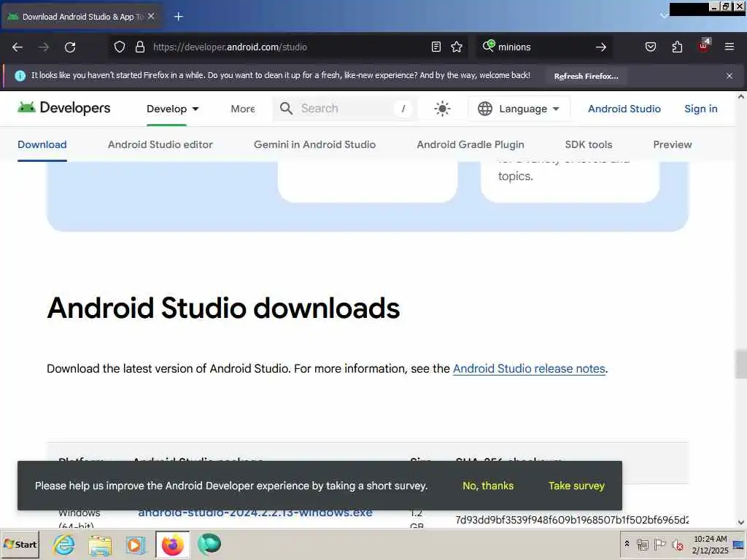The height and width of the screenshot is (560, 747).
Task: Select the Download tab
Action: (x=42, y=144)
